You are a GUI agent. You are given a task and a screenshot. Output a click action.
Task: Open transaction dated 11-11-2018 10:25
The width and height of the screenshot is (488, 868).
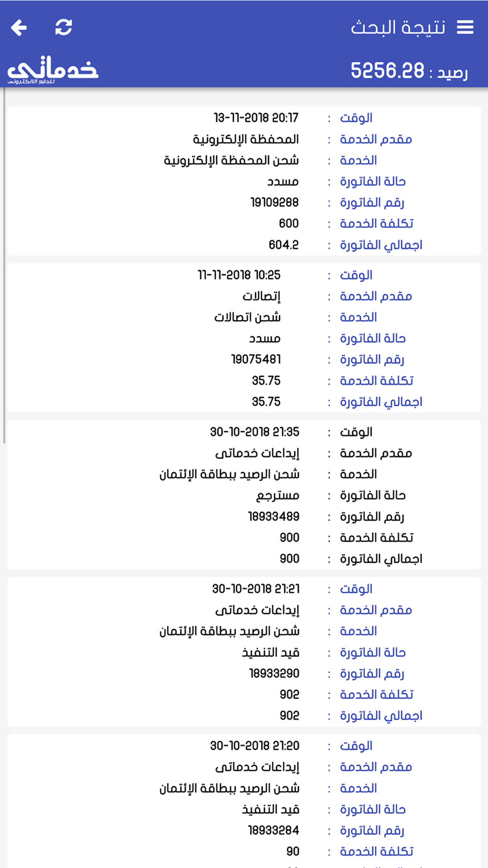pos(239,275)
